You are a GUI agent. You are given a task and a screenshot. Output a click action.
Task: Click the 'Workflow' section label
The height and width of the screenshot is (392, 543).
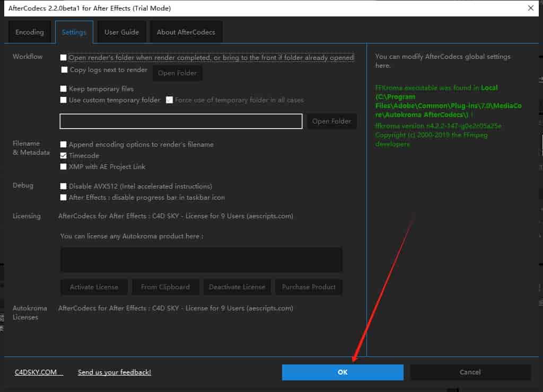coord(28,56)
